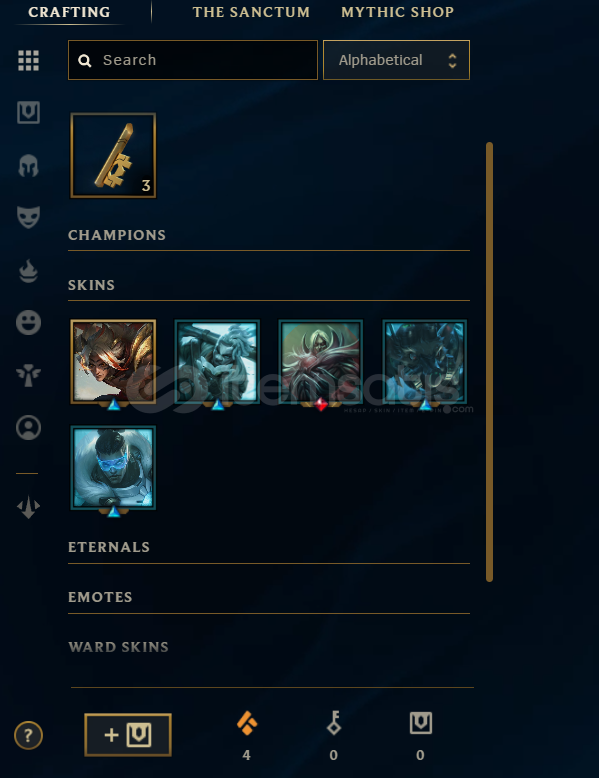The width and height of the screenshot is (599, 778).
Task: Switch to The Sanctum tab
Action: 251,12
